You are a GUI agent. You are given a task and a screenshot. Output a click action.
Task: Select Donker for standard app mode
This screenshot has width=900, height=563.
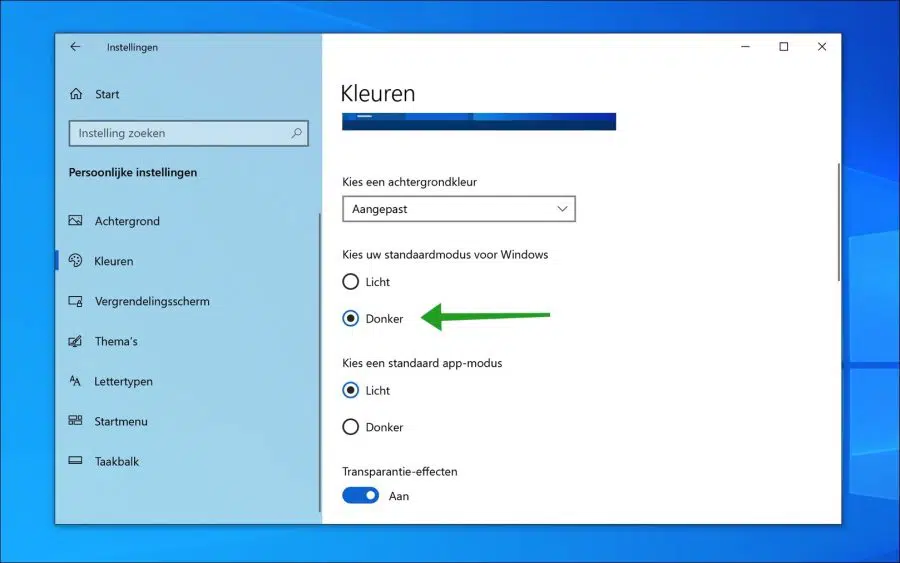[x=350, y=427]
